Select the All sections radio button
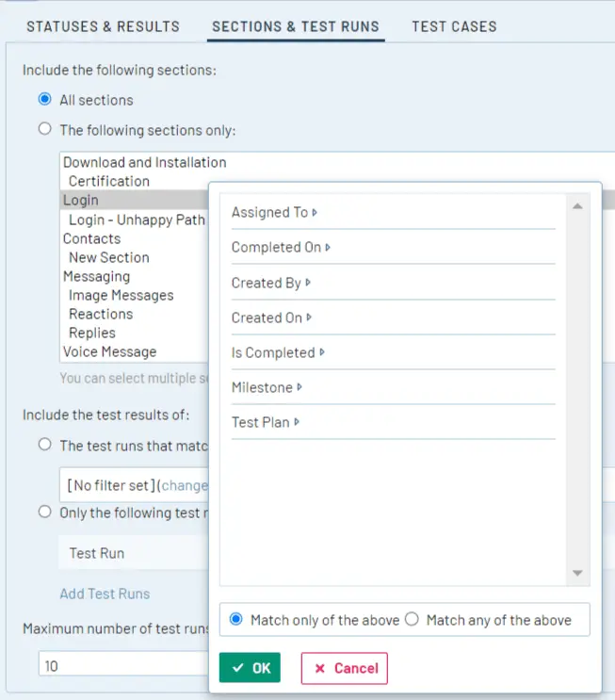 (x=44, y=99)
